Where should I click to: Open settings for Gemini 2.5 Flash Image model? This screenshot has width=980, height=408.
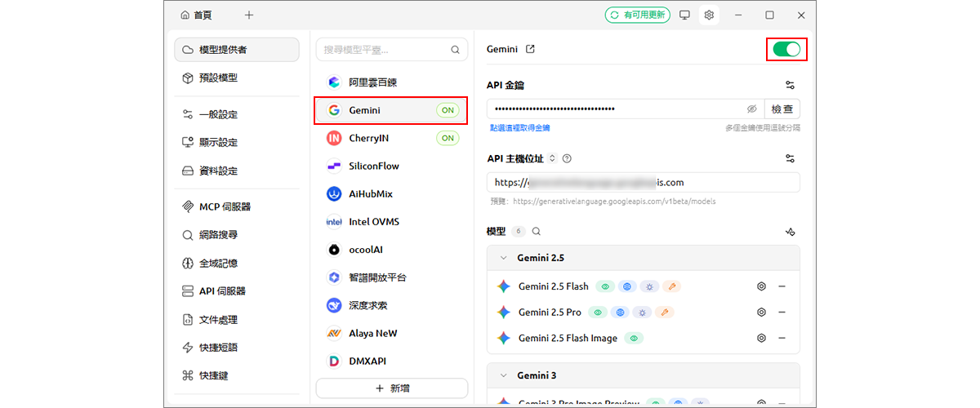761,338
